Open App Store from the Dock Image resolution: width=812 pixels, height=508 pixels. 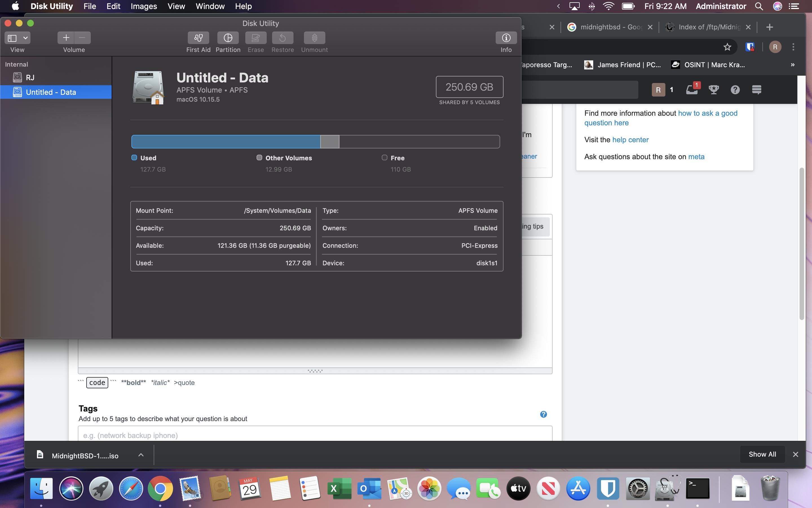point(578,488)
